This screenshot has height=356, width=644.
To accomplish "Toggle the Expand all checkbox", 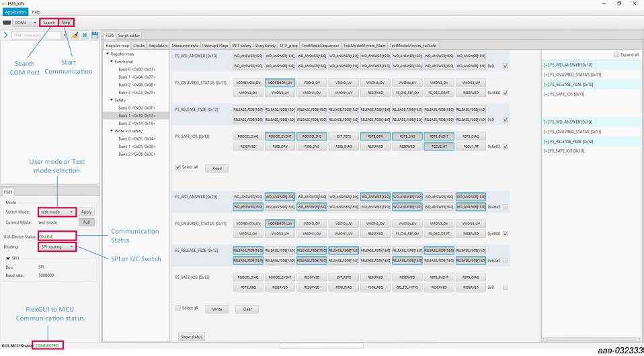I will (616, 54).
